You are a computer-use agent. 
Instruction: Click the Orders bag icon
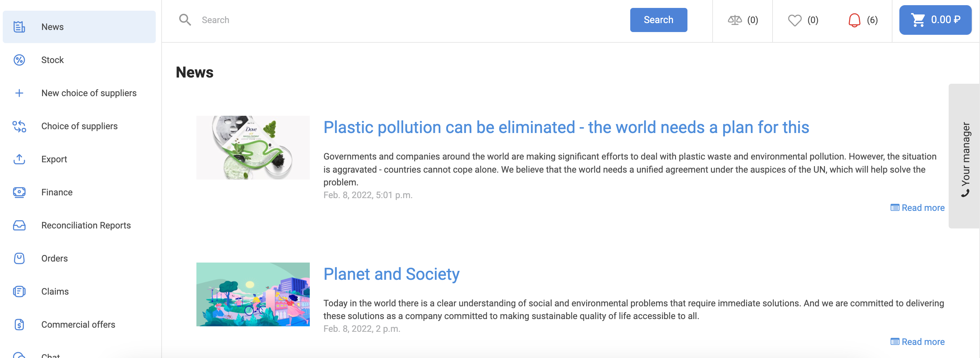pos(19,258)
